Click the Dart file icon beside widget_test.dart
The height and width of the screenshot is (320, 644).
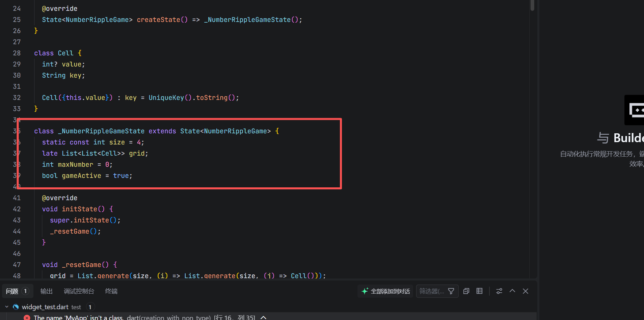[x=16, y=307]
